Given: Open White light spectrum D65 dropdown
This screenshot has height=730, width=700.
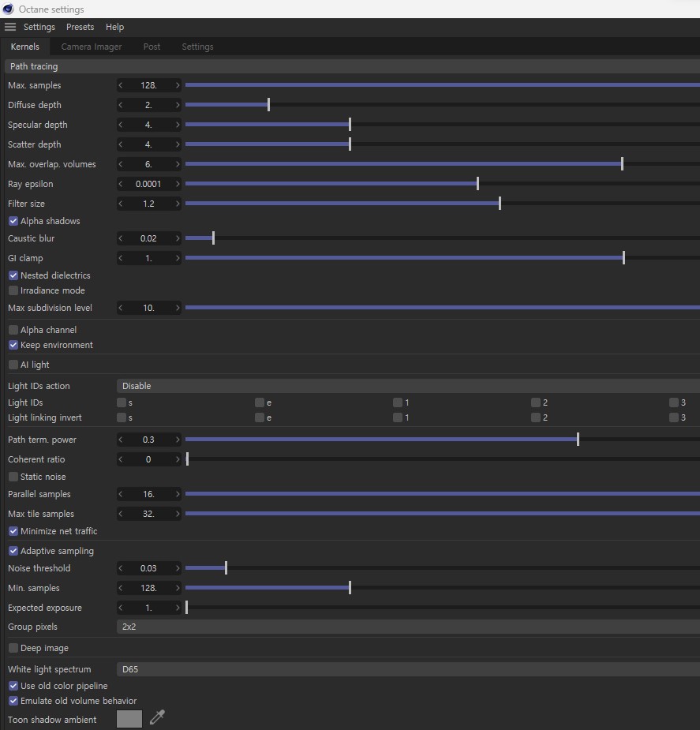Looking at the screenshot, I should 408,669.
